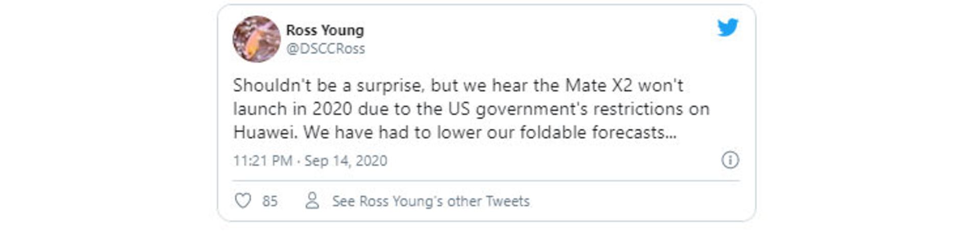Click the person silhouette icon
The height and width of the screenshot is (231, 980).
pyautogui.click(x=312, y=201)
